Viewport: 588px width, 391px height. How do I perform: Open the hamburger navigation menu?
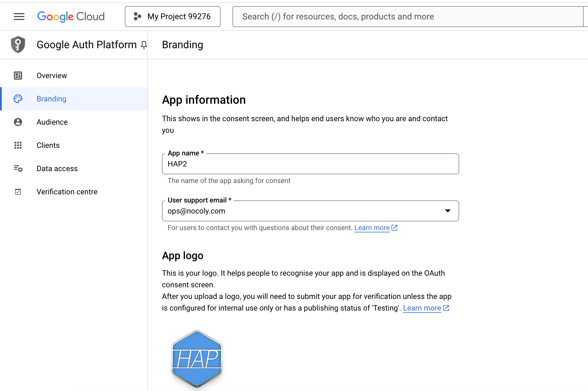click(x=19, y=17)
